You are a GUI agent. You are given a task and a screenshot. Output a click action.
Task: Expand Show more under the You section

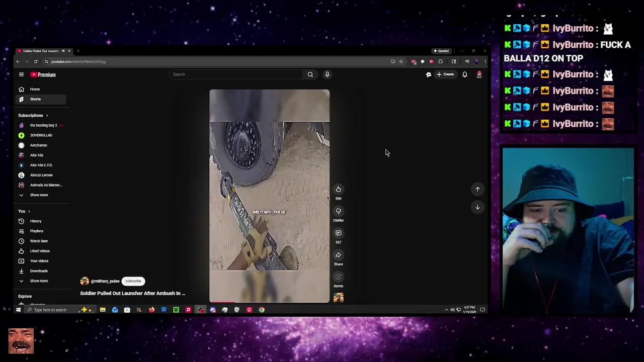(40, 281)
